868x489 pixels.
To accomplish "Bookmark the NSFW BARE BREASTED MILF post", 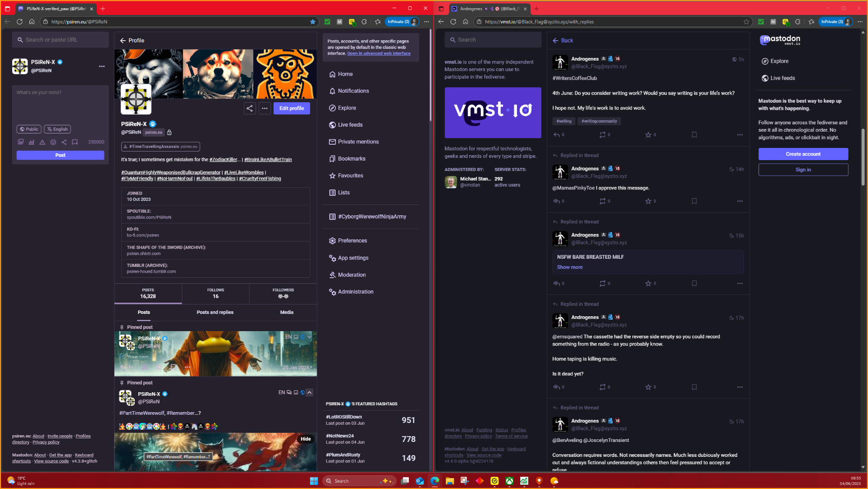I will click(x=694, y=284).
